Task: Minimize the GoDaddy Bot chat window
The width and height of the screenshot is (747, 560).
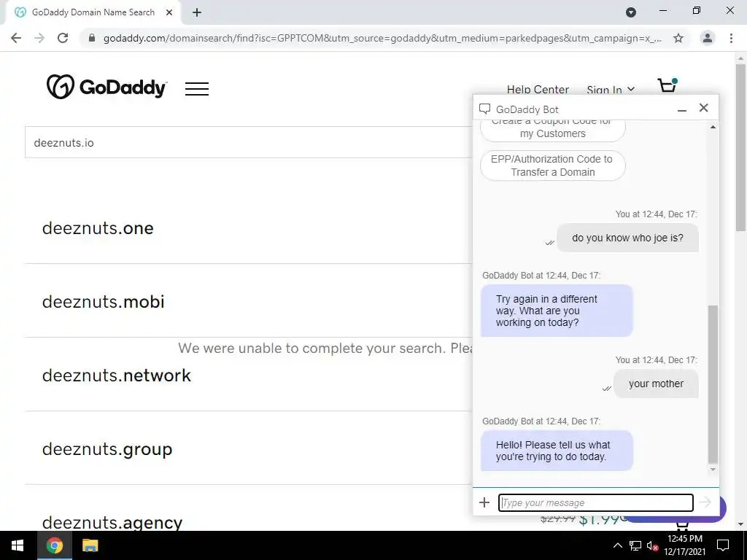Action: click(x=682, y=109)
